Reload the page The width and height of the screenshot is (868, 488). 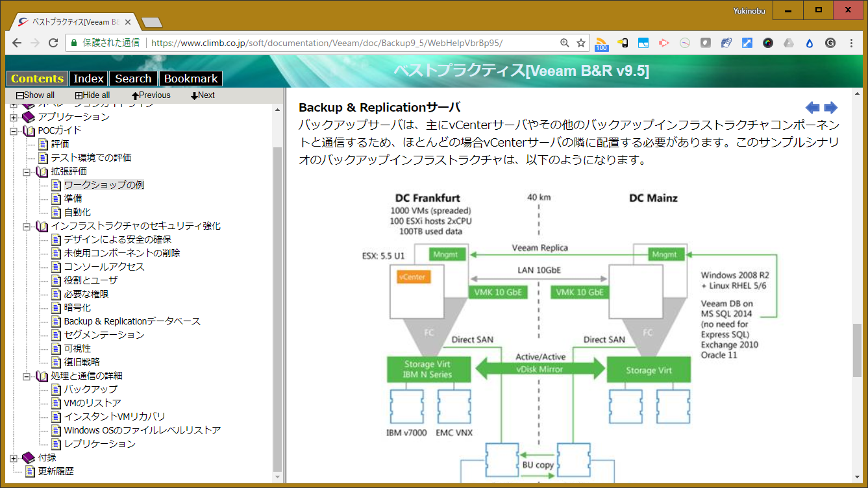[x=53, y=43]
